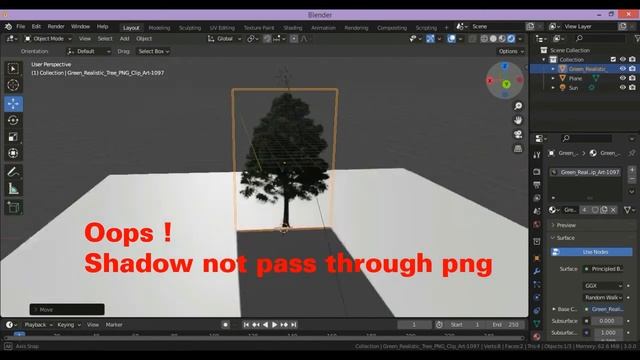Open the Global transform orientation dropdown
The image size is (640, 360).
(x=224, y=39)
